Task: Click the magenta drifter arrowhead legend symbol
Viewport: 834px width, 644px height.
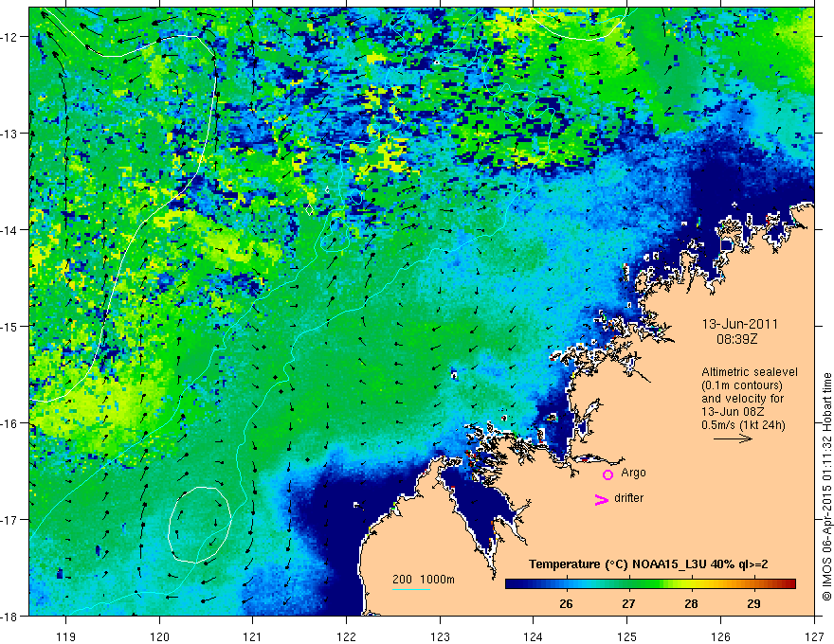Action: pyautogui.click(x=602, y=499)
